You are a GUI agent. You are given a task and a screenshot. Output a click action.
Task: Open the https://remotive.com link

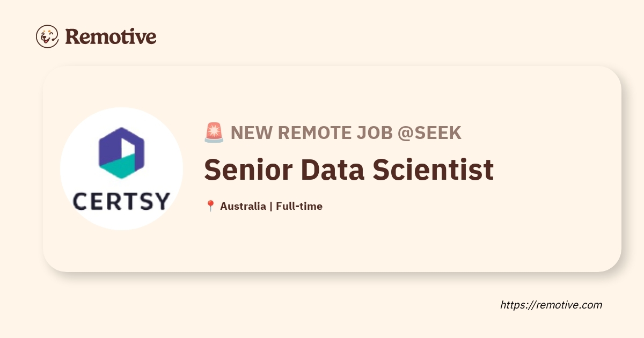[551, 305]
